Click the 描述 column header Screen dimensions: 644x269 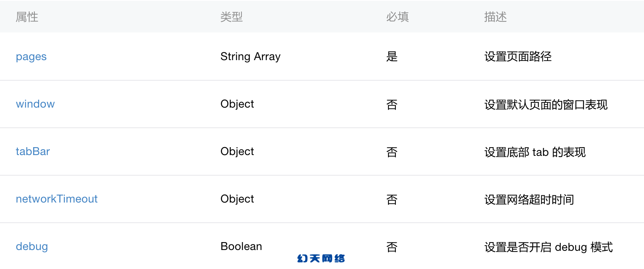coord(495,17)
